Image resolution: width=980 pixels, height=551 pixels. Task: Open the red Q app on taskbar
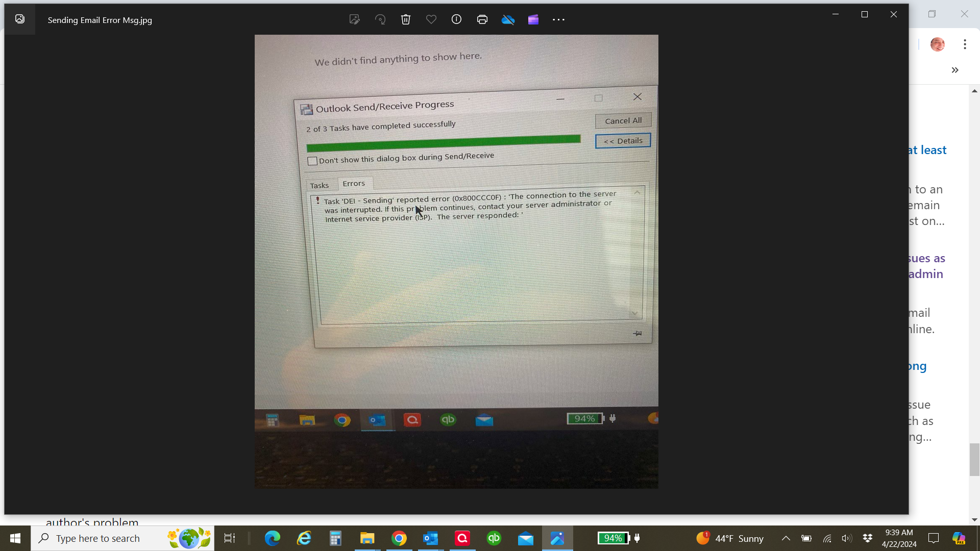[462, 538]
